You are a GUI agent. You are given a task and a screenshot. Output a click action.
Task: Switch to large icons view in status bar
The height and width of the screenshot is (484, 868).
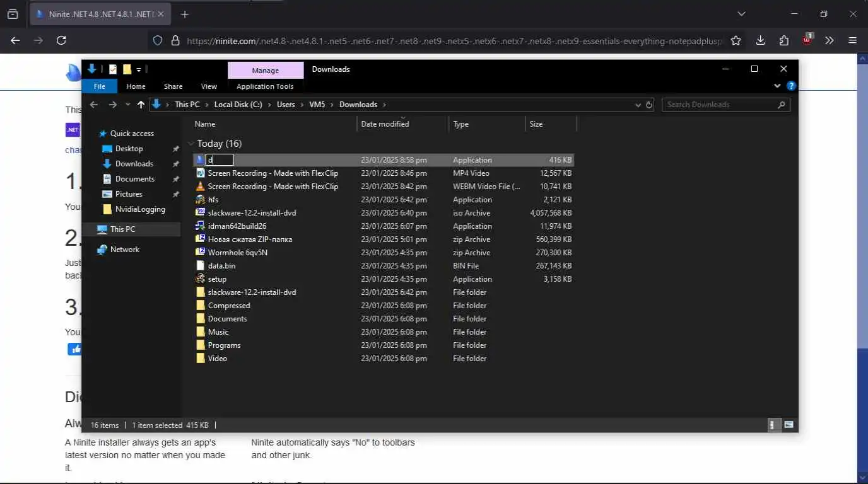coord(789,425)
